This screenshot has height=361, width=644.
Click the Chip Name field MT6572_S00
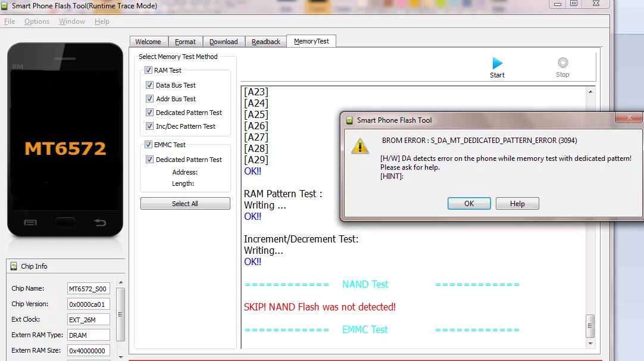pos(88,289)
